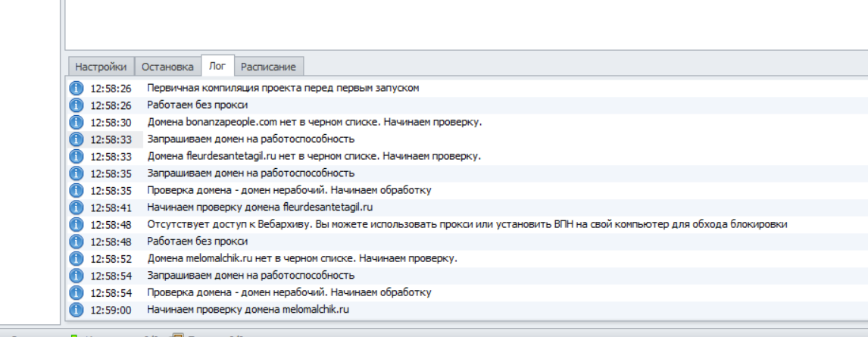Select the 'Отсутствует доступ к Вебархиву' log message
This screenshot has height=337, width=868.
click(467, 224)
